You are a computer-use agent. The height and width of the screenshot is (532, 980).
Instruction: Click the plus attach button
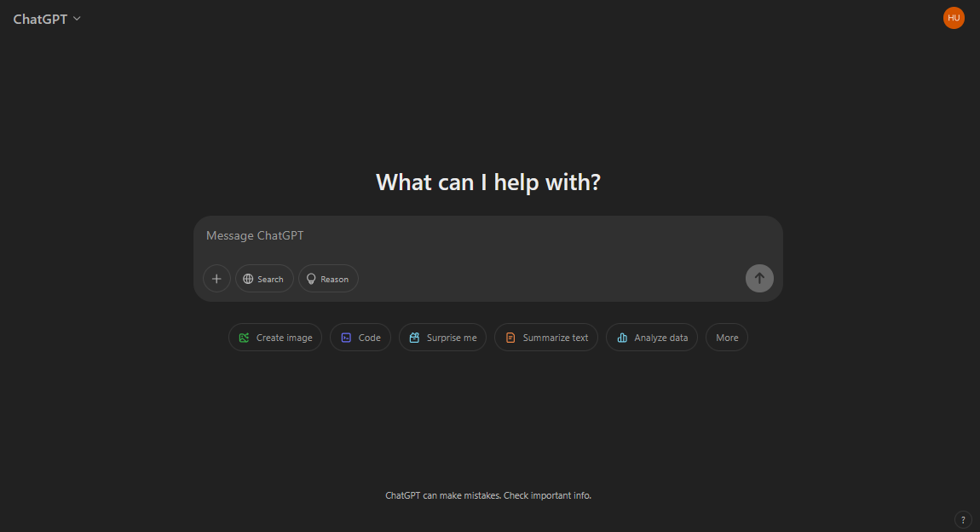216,279
